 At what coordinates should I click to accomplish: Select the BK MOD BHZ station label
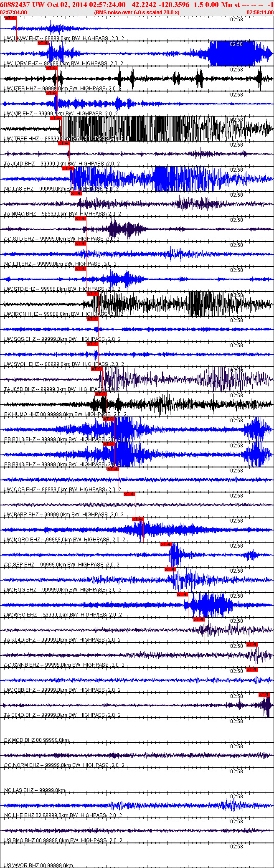click(x=36, y=740)
